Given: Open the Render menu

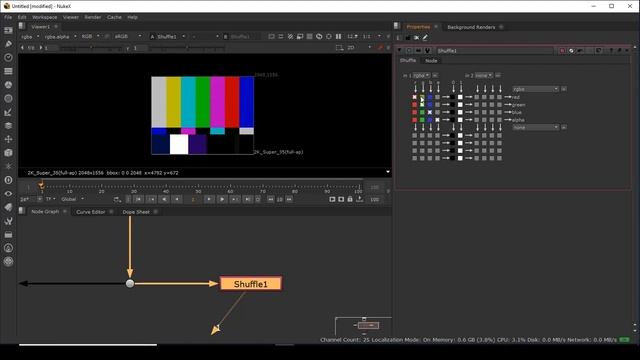Looking at the screenshot, I should tap(93, 17).
